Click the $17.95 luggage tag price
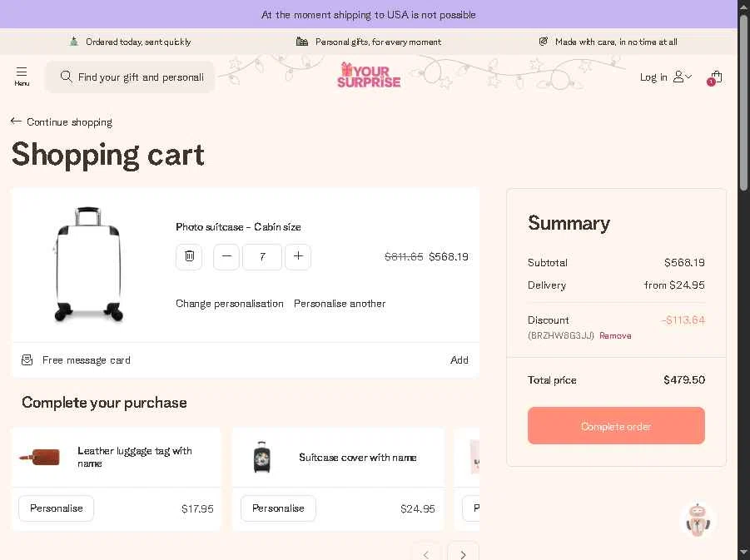The height and width of the screenshot is (560, 750). pyautogui.click(x=197, y=509)
